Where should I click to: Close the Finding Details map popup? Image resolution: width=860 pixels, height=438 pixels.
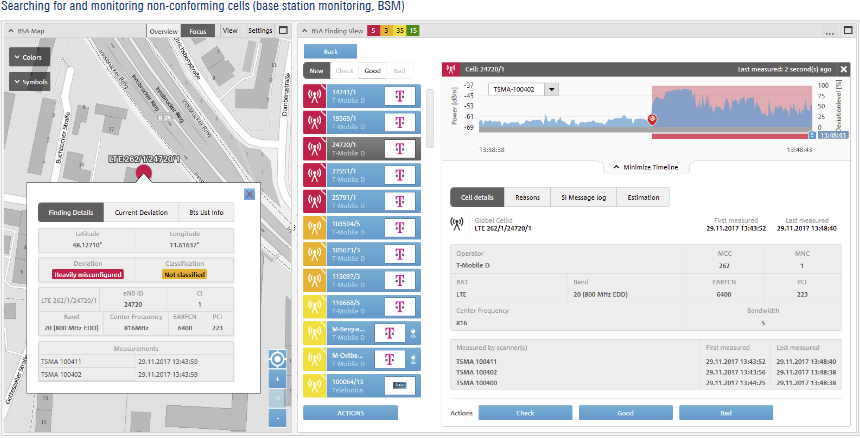(x=249, y=194)
